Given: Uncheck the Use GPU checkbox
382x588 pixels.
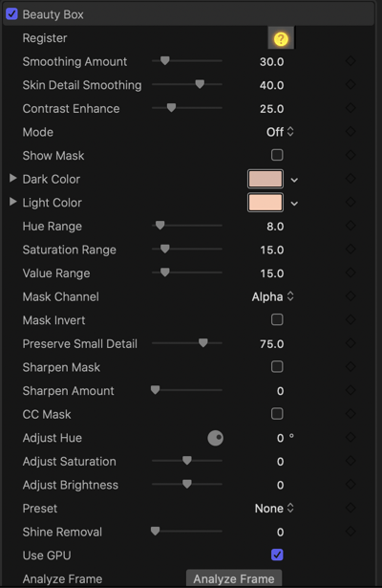Looking at the screenshot, I should click(x=277, y=555).
